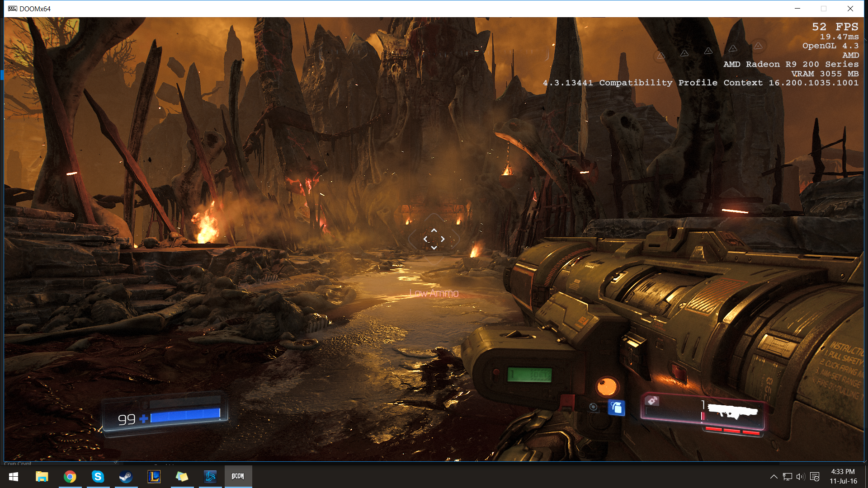Open Skype from the taskbar
The image size is (868, 488).
tap(98, 477)
